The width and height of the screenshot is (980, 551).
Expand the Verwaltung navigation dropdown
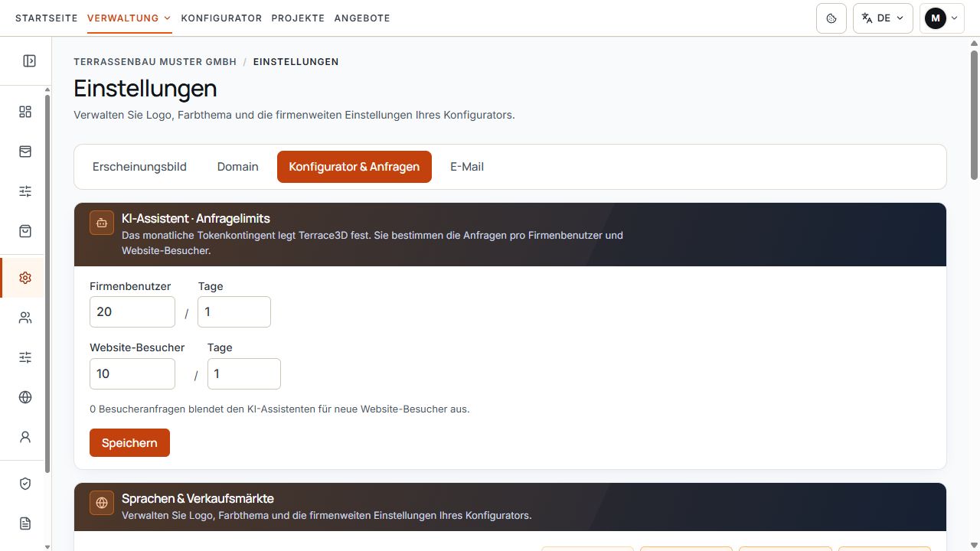click(x=129, y=18)
